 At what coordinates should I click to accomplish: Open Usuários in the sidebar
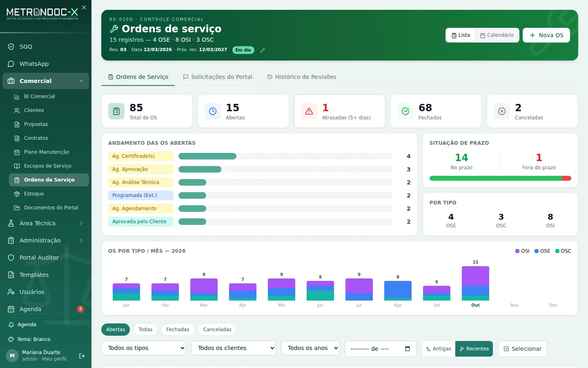click(x=46, y=292)
